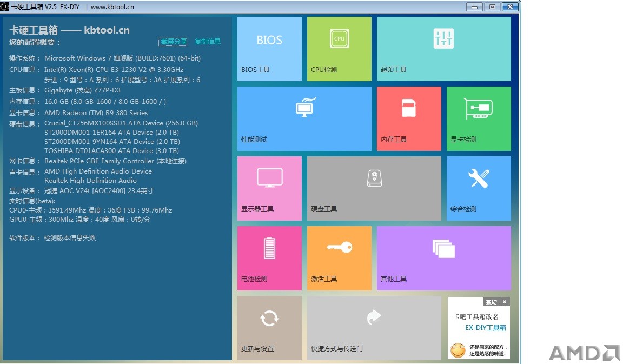Click the Realtek High Definition Audio text
Image resolution: width=623 pixels, height=364 pixels.
91,181
